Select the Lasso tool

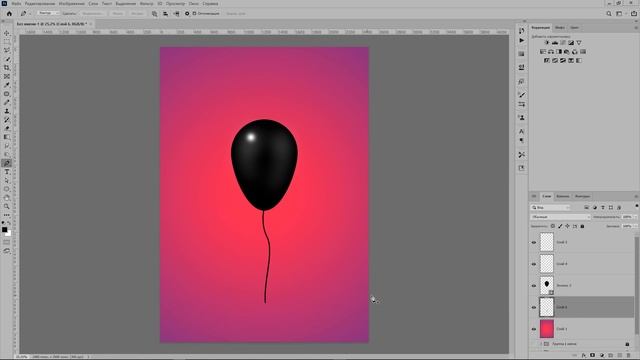click(7, 50)
